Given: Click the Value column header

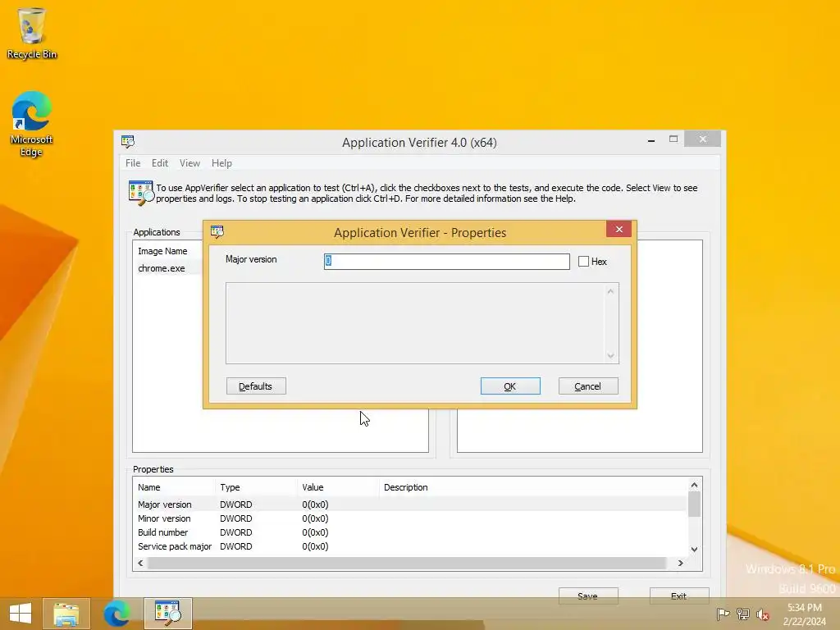Looking at the screenshot, I should point(338,487).
